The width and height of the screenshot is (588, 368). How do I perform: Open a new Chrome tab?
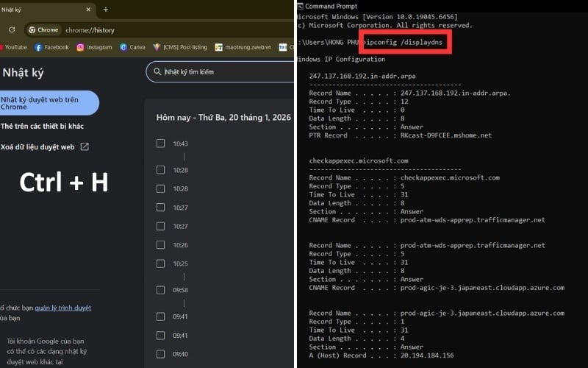coord(106,10)
